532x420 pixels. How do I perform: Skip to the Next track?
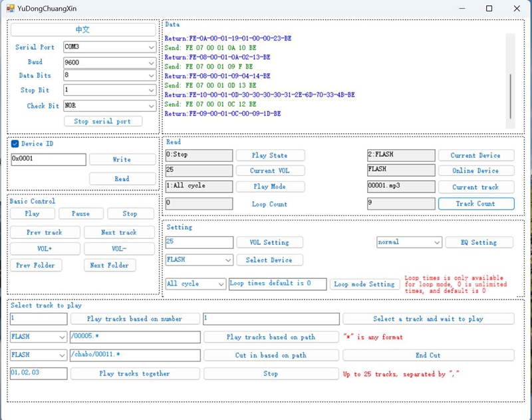[x=119, y=232]
